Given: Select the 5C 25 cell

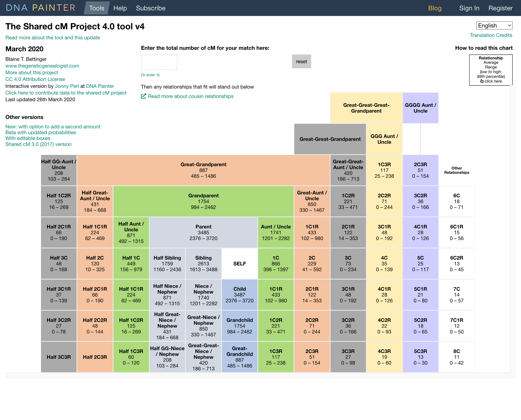Looking at the screenshot, I should click(x=420, y=264).
